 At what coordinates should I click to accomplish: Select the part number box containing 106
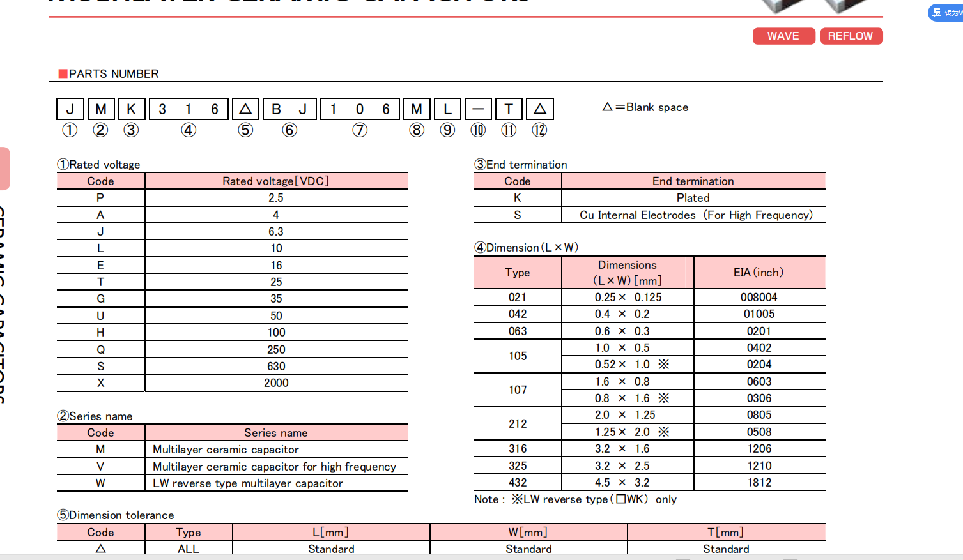[x=360, y=109]
